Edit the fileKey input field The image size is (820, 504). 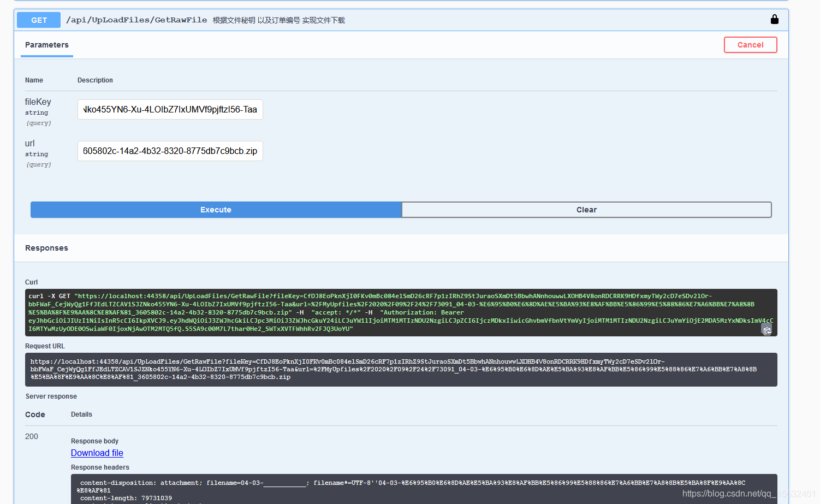[170, 109]
